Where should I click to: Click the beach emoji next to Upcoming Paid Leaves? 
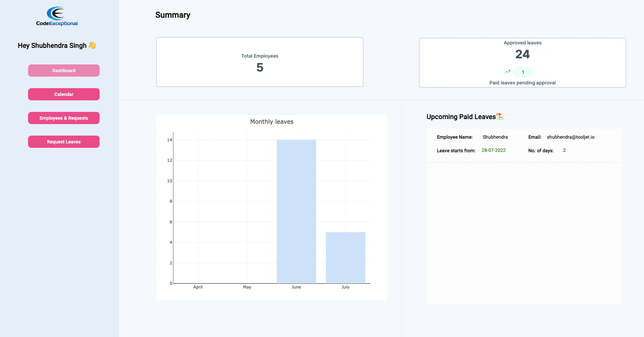500,116
